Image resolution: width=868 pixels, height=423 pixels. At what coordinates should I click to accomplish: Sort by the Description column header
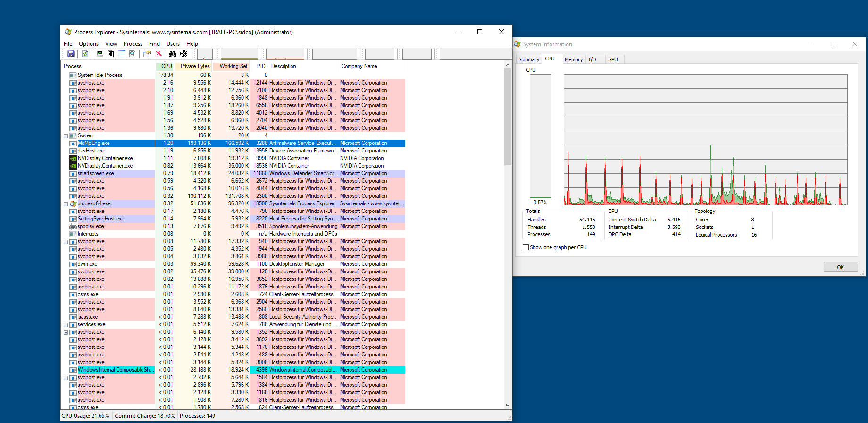pyautogui.click(x=304, y=66)
